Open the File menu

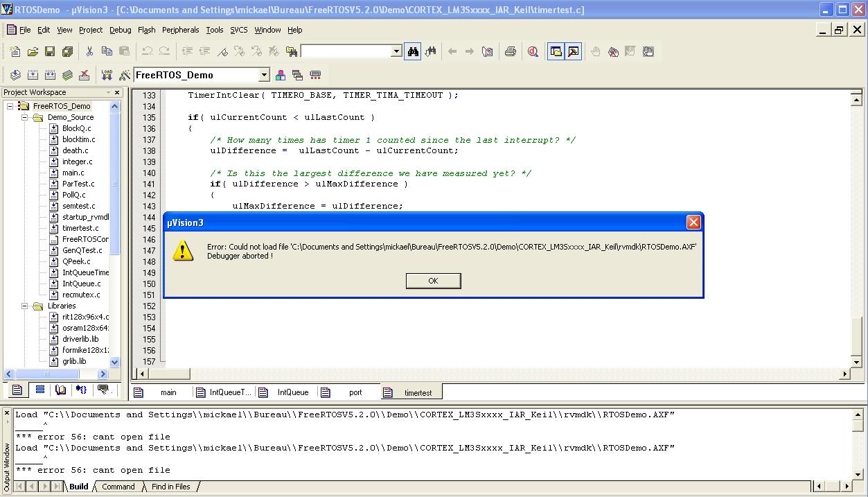[25, 30]
